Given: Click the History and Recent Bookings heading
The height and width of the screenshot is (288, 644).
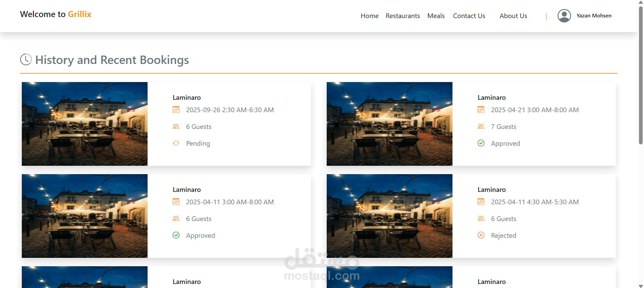Looking at the screenshot, I should 112,60.
